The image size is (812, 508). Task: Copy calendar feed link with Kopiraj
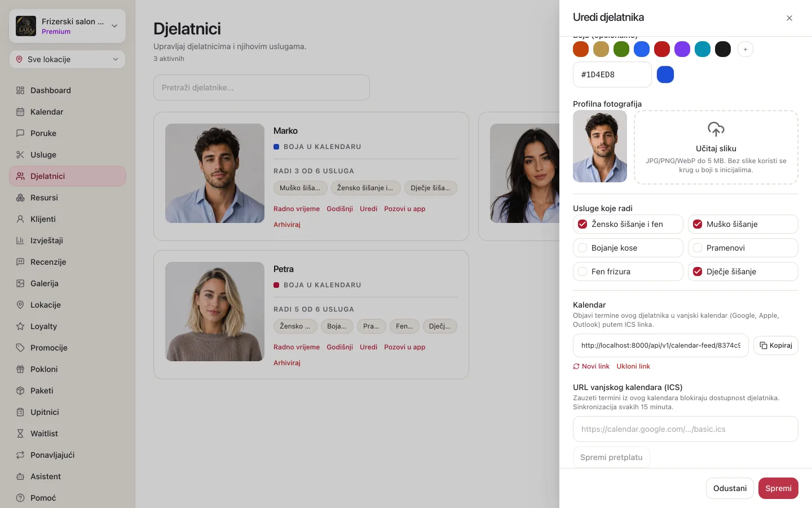point(776,345)
